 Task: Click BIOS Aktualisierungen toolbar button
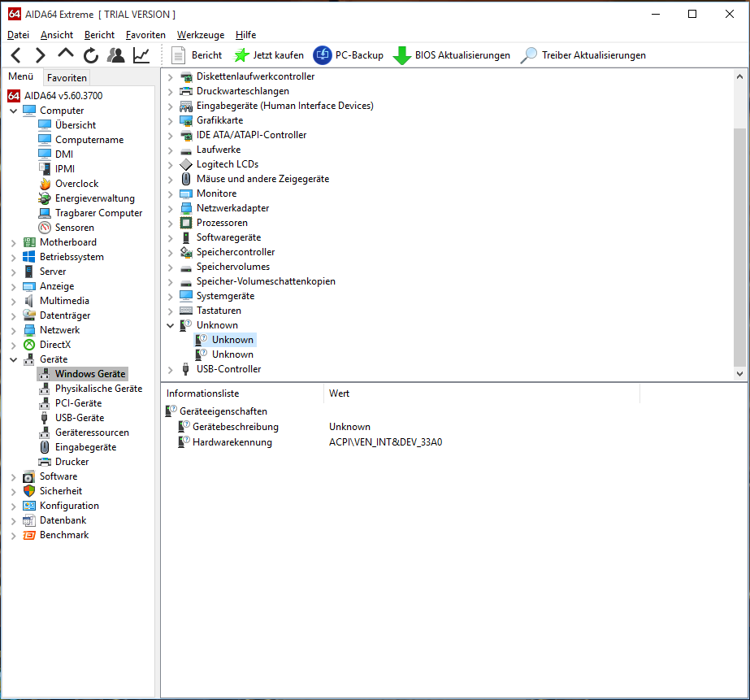(451, 55)
